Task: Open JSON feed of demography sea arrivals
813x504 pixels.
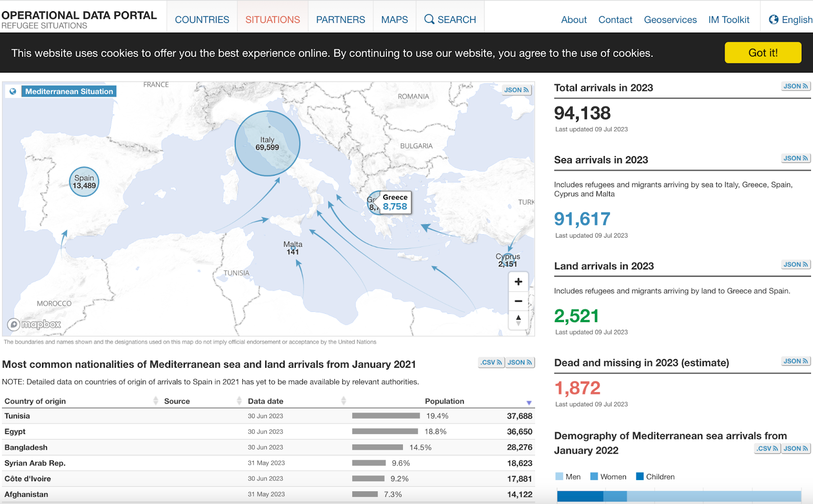Action: 796,449
